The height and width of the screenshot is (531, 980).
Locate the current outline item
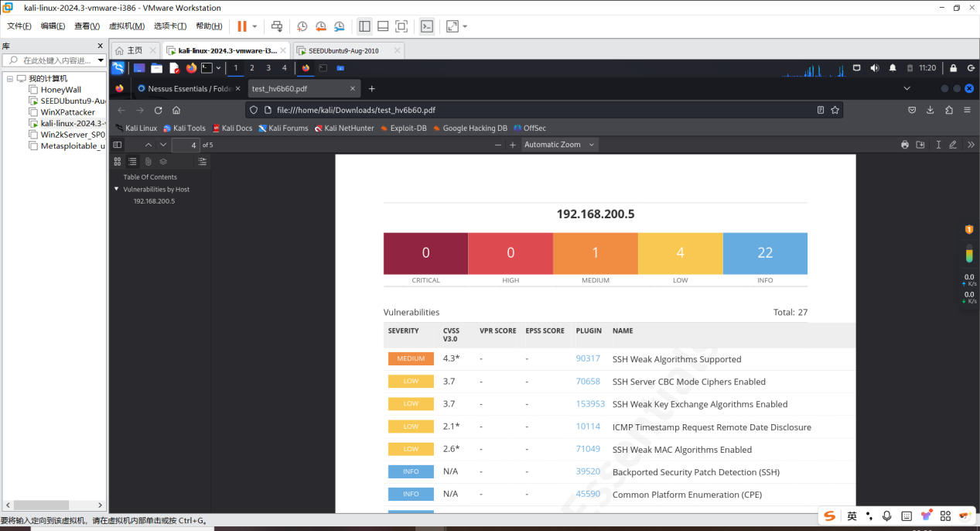coord(202,162)
